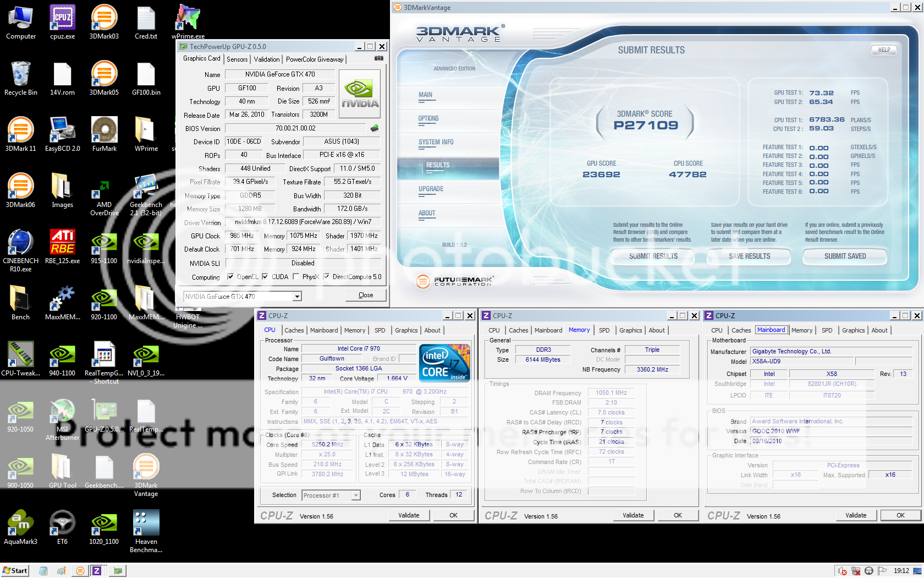Toggle the DirectCompute 5.0 checkbox
924x578 pixels.
326,277
